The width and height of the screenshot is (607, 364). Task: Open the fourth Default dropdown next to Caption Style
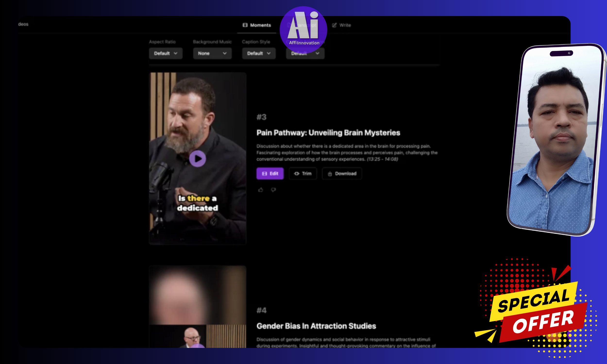pos(305,53)
